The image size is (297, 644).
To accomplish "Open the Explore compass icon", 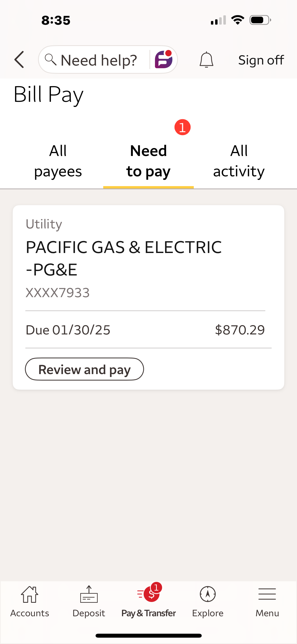I will [x=208, y=595].
